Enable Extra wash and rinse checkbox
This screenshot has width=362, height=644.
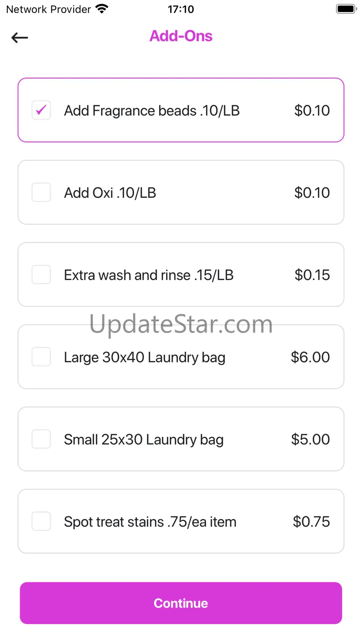pos(41,274)
